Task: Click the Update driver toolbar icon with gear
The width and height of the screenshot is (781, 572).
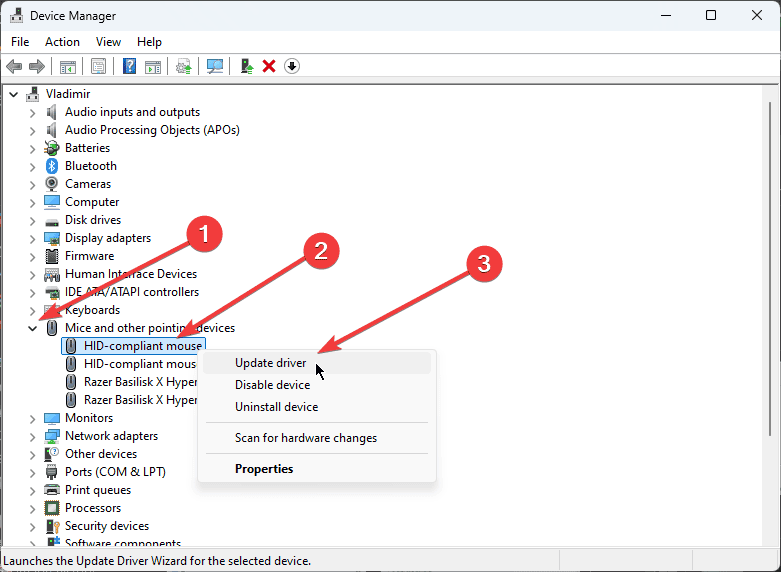Action: tap(184, 66)
